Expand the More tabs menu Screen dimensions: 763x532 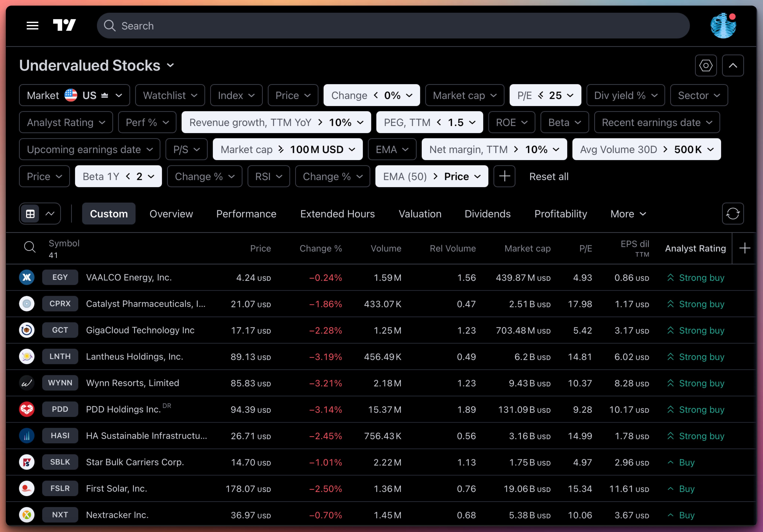click(x=628, y=214)
